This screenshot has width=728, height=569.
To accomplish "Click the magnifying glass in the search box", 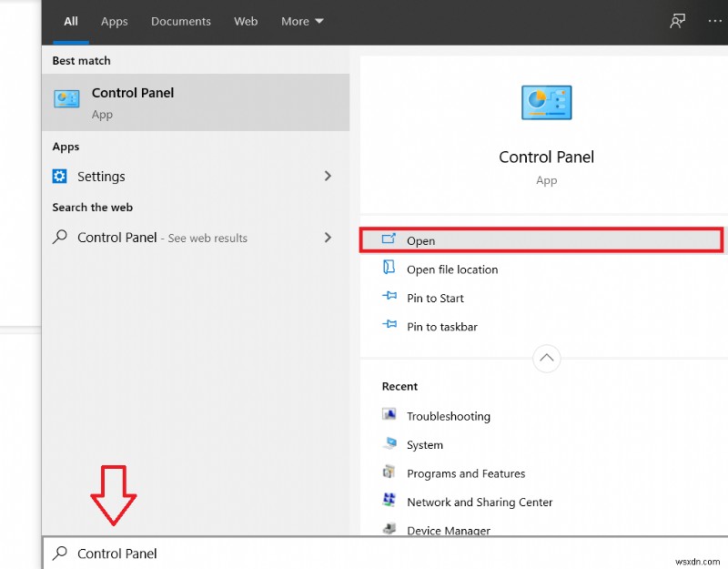I will tap(59, 553).
